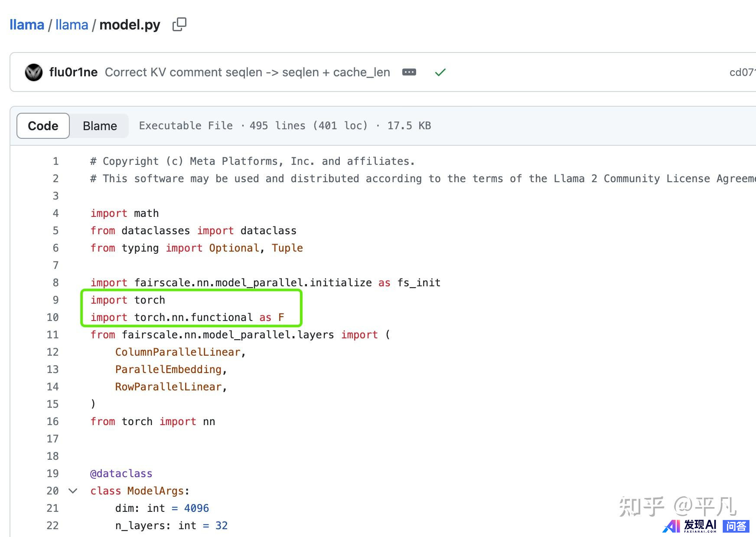Click 'ModelArgs' in the class definition

156,491
